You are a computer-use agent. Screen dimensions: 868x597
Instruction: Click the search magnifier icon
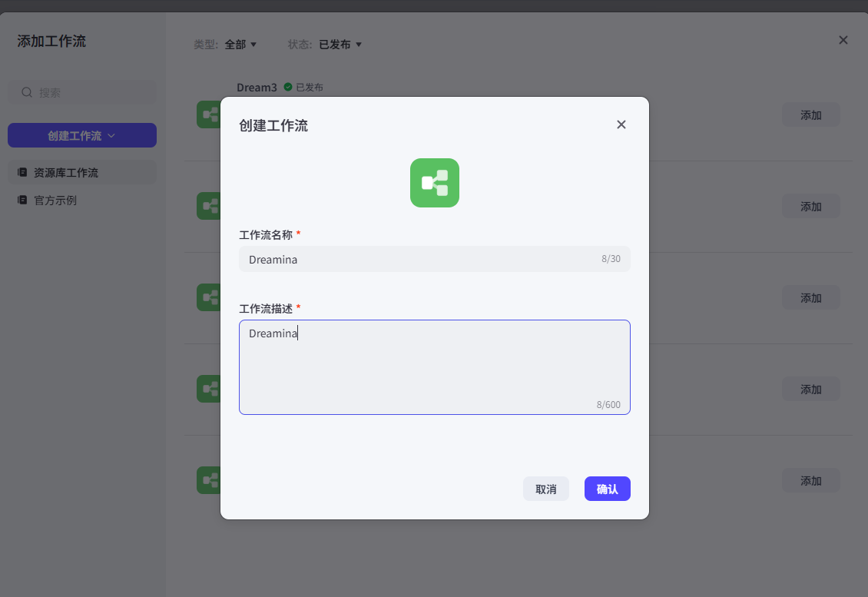click(x=27, y=92)
